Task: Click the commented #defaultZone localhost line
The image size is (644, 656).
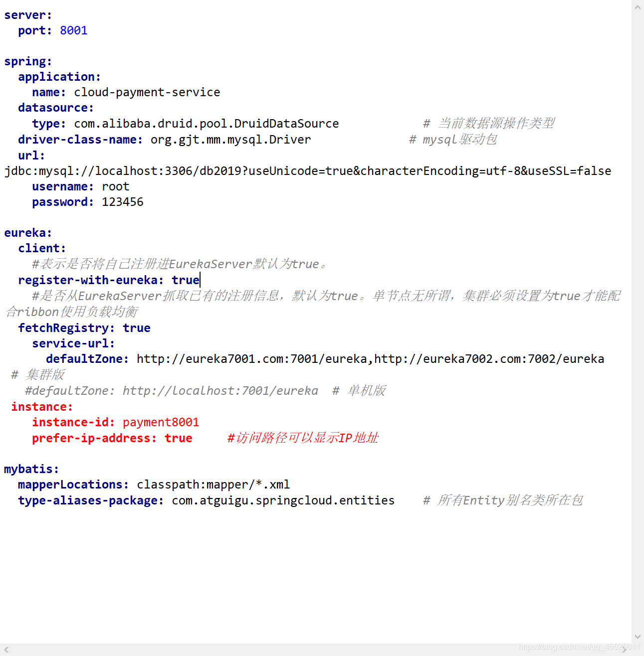Action: pyautogui.click(x=172, y=391)
